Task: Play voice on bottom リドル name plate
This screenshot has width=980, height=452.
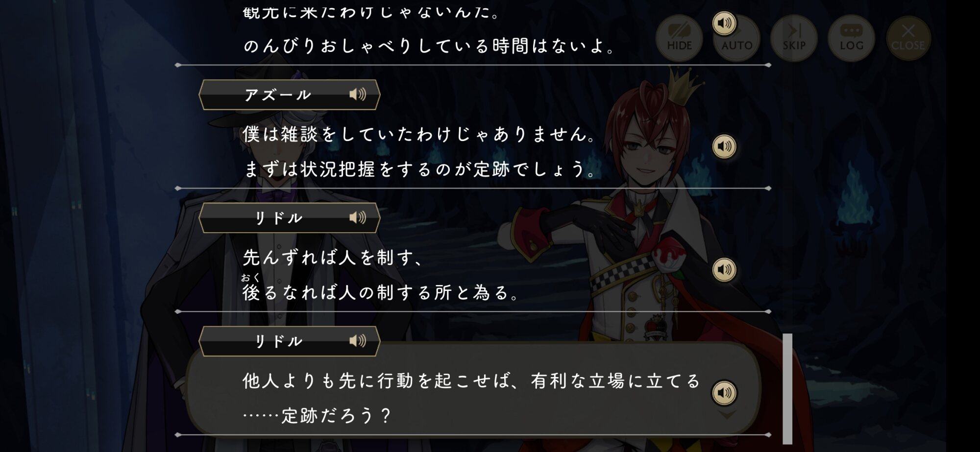Action: coord(358,341)
